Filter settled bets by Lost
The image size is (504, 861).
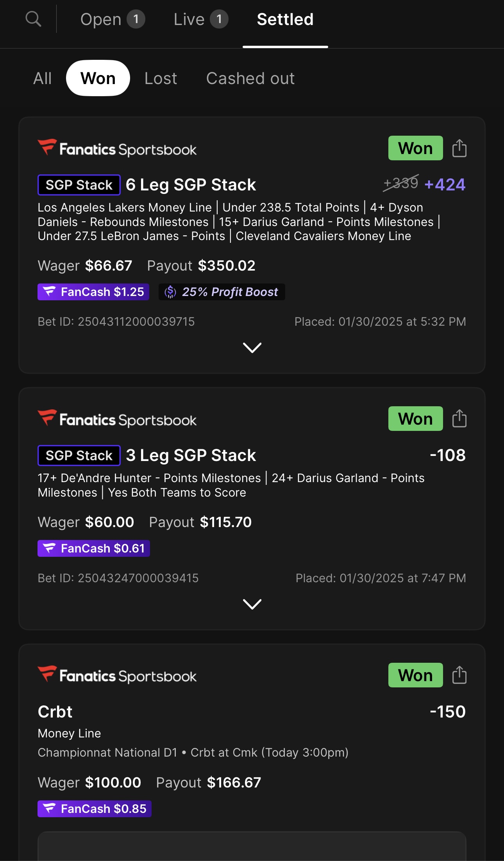point(161,78)
